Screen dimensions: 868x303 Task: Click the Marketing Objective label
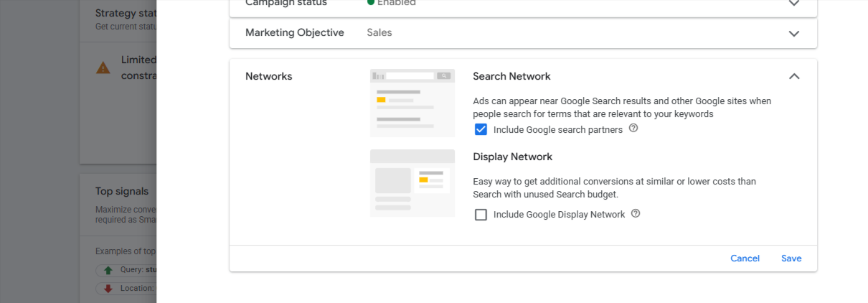point(295,32)
